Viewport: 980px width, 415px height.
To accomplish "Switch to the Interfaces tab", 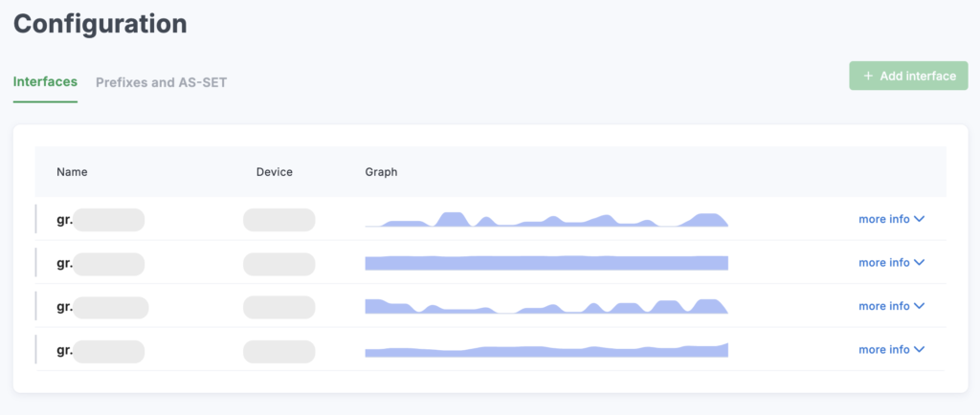I will (45, 82).
